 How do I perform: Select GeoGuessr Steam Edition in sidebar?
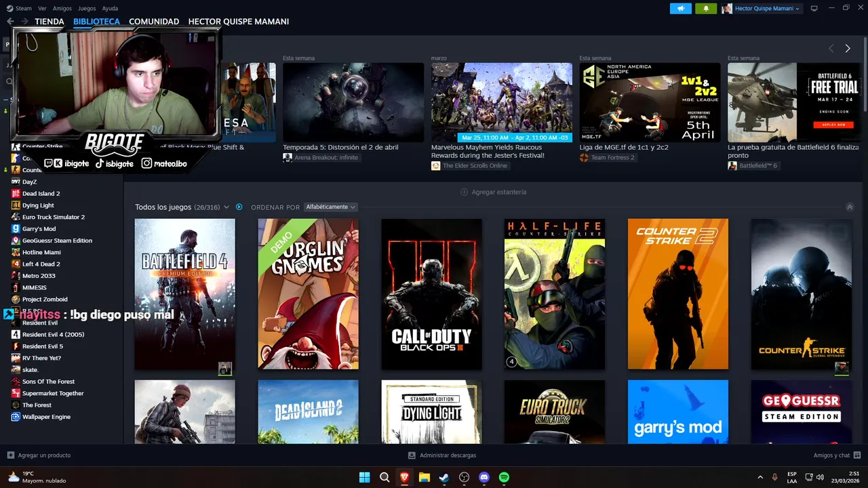(x=57, y=241)
